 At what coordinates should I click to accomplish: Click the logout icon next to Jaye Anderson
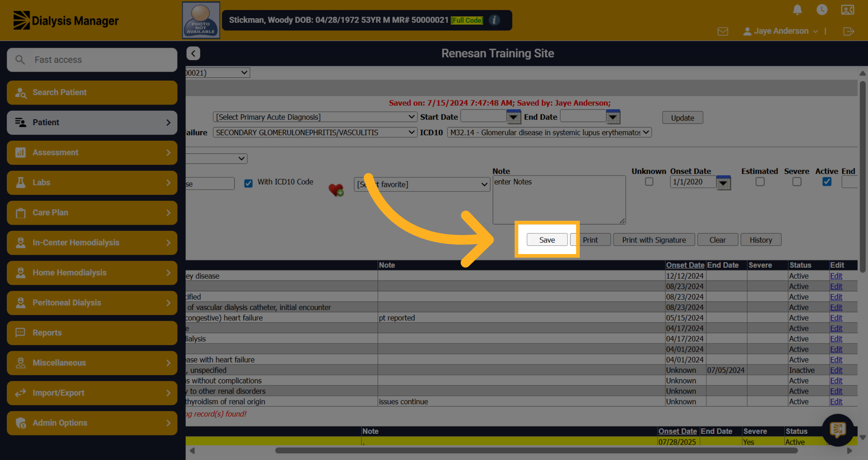point(848,31)
